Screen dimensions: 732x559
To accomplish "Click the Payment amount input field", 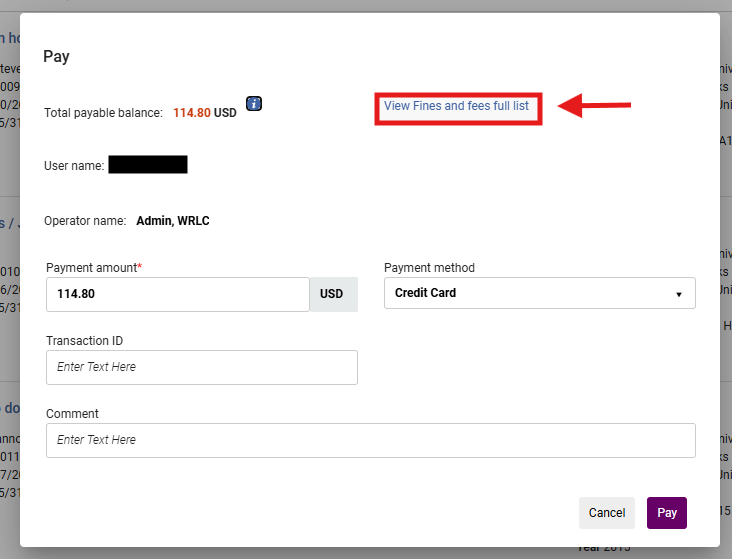I will pyautogui.click(x=177, y=294).
